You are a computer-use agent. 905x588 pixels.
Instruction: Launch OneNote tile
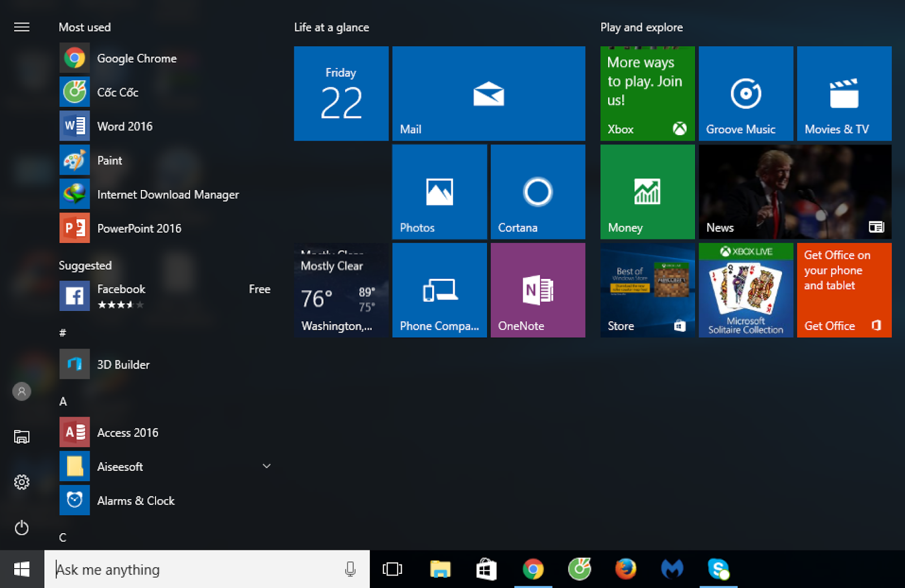537,290
